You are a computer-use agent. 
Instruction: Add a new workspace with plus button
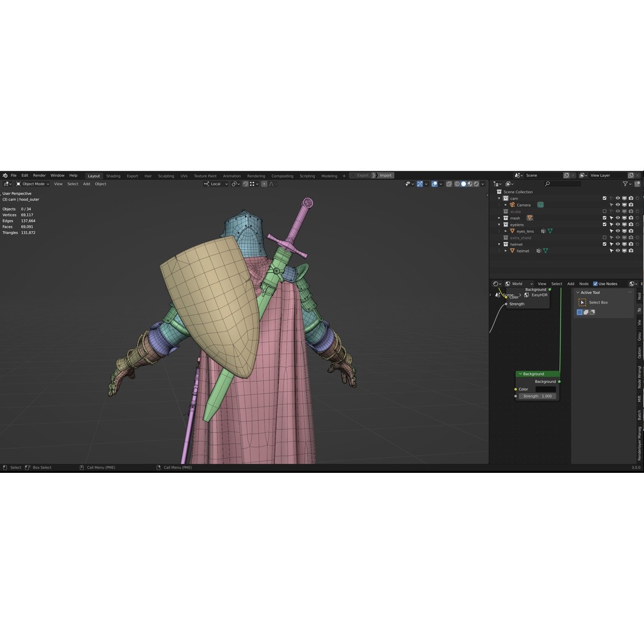(344, 176)
